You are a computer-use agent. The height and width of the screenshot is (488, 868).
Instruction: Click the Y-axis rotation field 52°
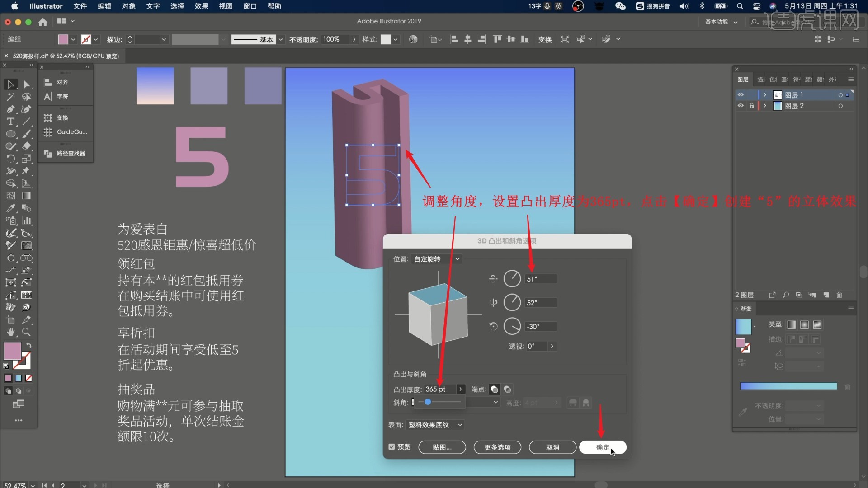click(x=541, y=303)
